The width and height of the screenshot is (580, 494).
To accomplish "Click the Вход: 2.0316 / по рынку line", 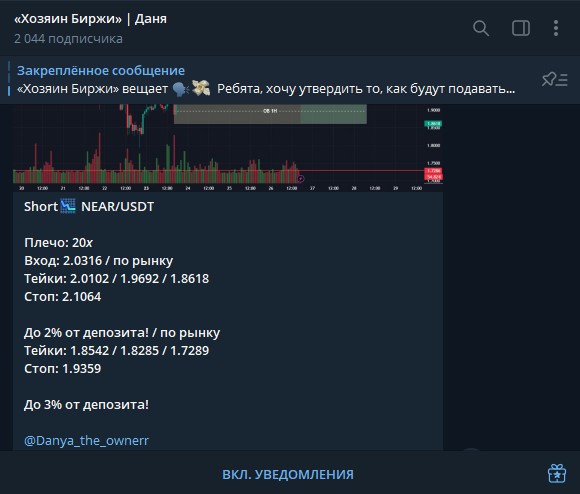I will point(98,261).
